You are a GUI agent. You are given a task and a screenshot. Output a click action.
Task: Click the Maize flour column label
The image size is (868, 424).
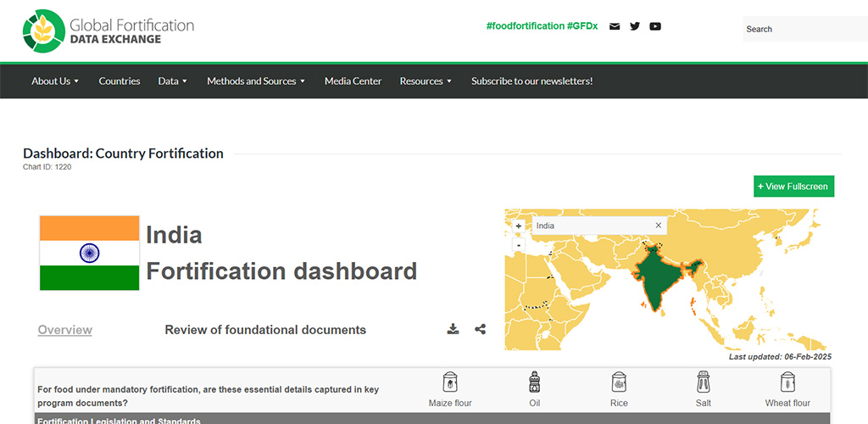click(450, 403)
